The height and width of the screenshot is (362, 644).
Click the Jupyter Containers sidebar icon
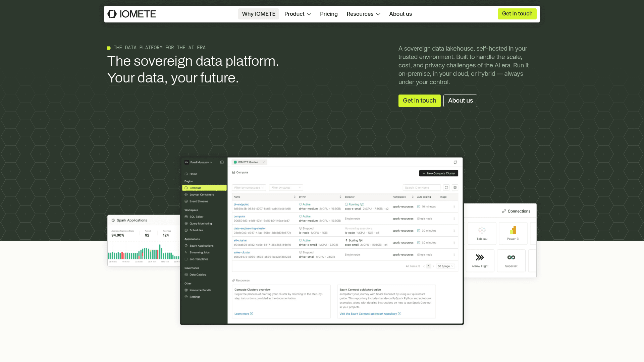click(186, 195)
